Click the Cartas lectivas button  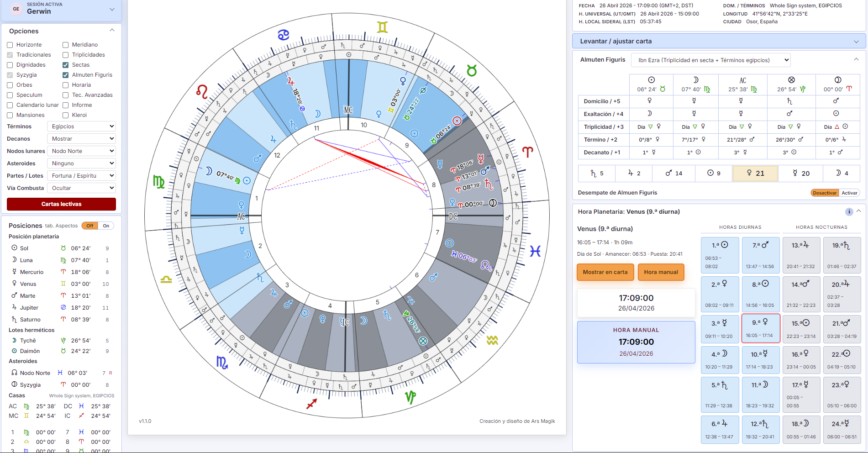tap(61, 204)
